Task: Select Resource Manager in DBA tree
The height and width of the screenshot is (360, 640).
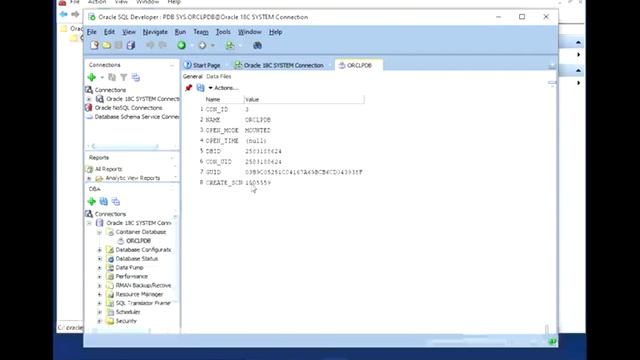Action: 139,294
